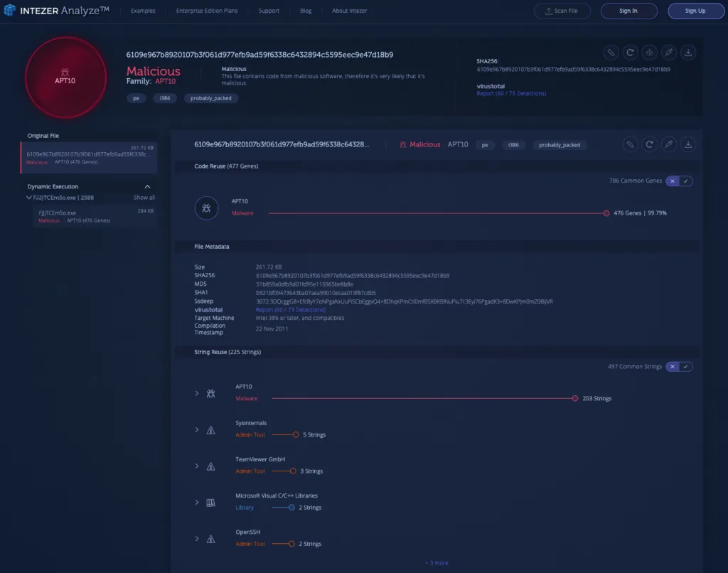Click the APT10 family name link

pos(165,81)
